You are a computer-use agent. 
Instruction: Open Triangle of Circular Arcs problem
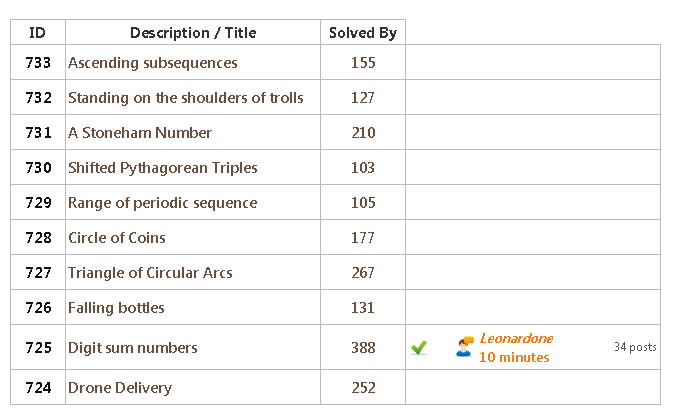(x=150, y=273)
